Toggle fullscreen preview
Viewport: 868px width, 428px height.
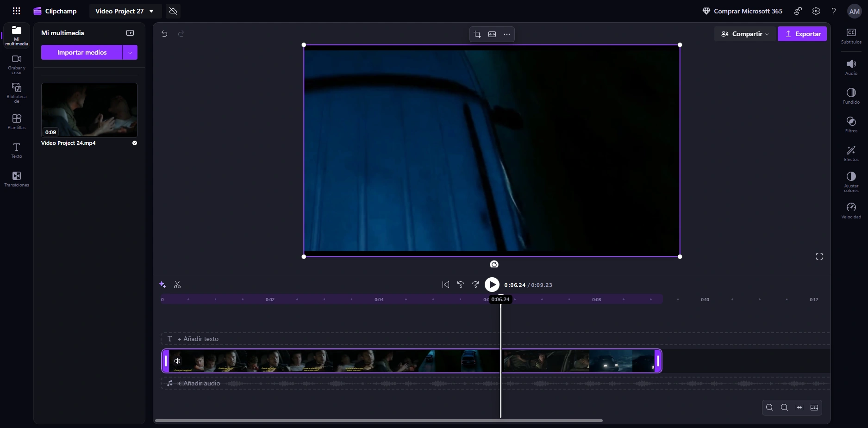819,256
